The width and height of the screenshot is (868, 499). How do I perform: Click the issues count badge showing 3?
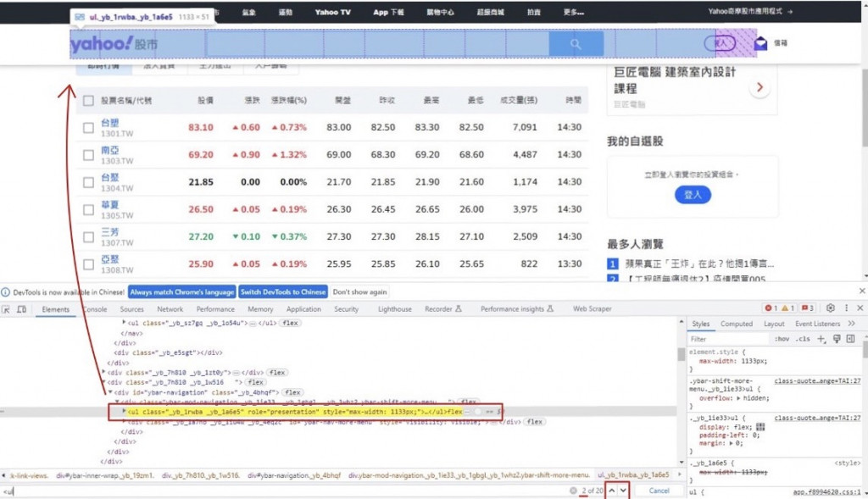[808, 308]
